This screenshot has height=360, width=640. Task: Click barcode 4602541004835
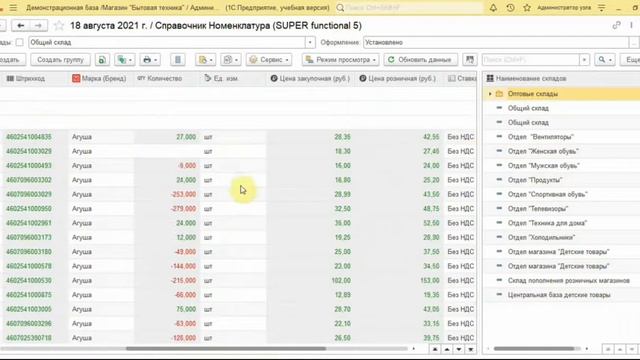[x=29, y=137]
